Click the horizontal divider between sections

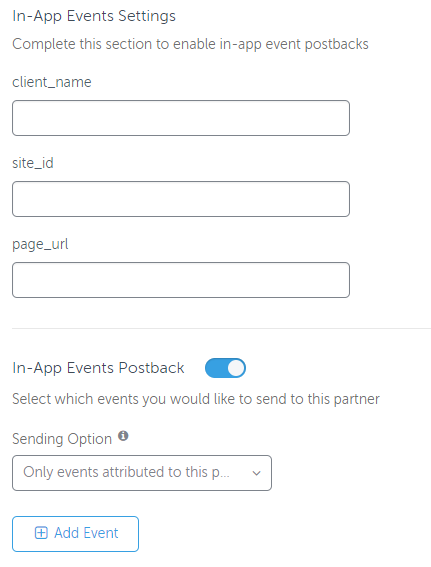click(x=221, y=328)
